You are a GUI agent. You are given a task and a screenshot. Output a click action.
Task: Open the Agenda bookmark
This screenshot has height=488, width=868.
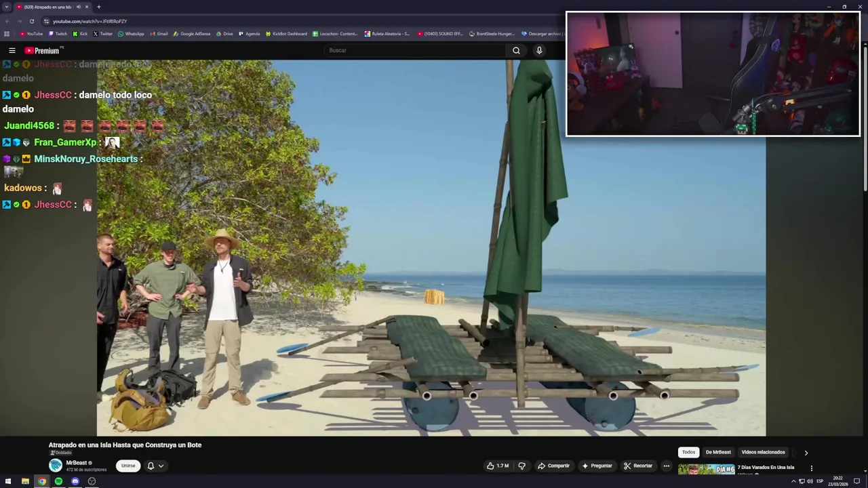249,34
